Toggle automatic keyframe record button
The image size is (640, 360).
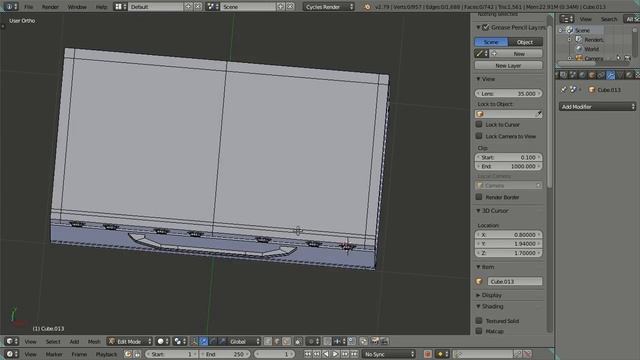pos(428,354)
